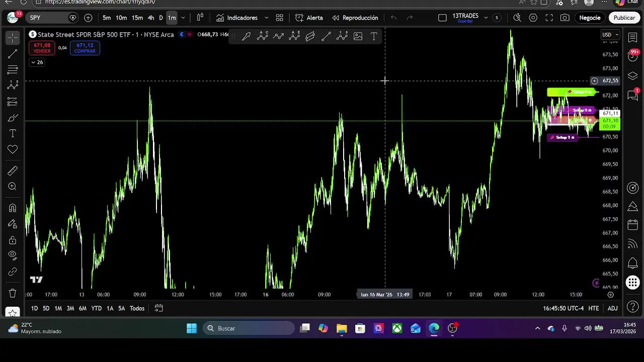Click the 671,08 VENDER button
The width and height of the screenshot is (644, 362).
click(42, 48)
